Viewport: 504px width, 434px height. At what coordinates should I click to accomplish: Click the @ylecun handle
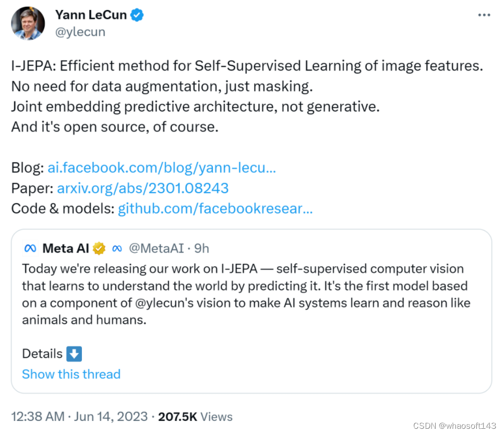(x=80, y=32)
